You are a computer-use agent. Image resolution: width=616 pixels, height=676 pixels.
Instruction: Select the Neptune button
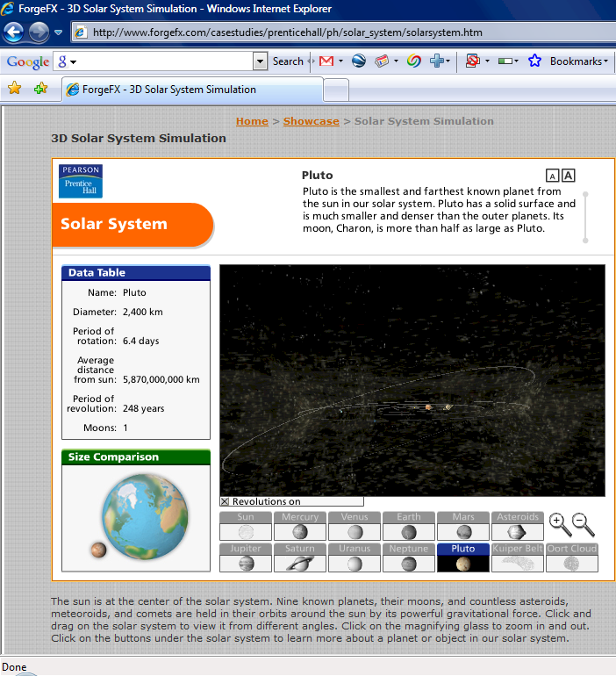pyautogui.click(x=409, y=557)
